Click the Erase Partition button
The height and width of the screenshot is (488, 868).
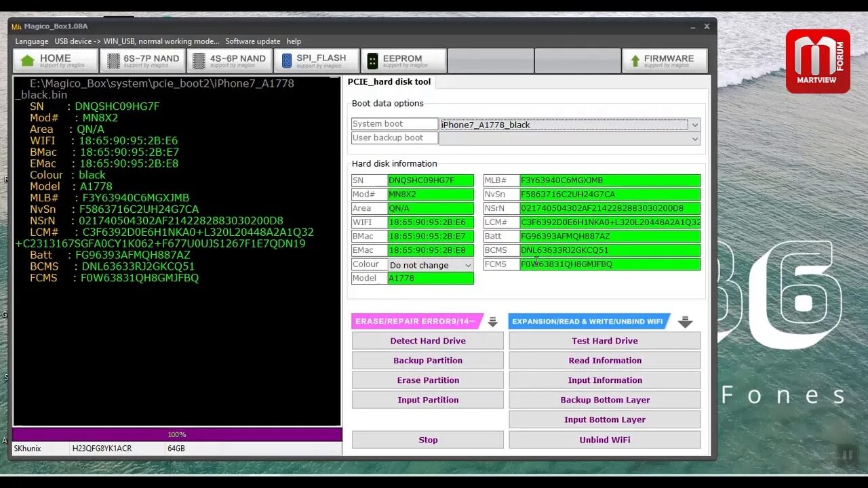(428, 380)
